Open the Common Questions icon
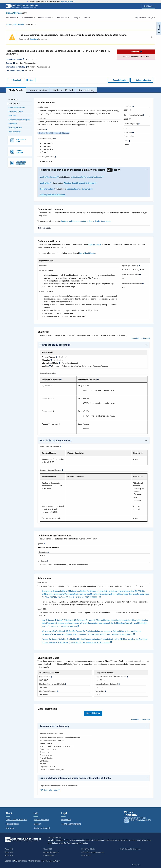The image size is (161, 868). [12, 152]
